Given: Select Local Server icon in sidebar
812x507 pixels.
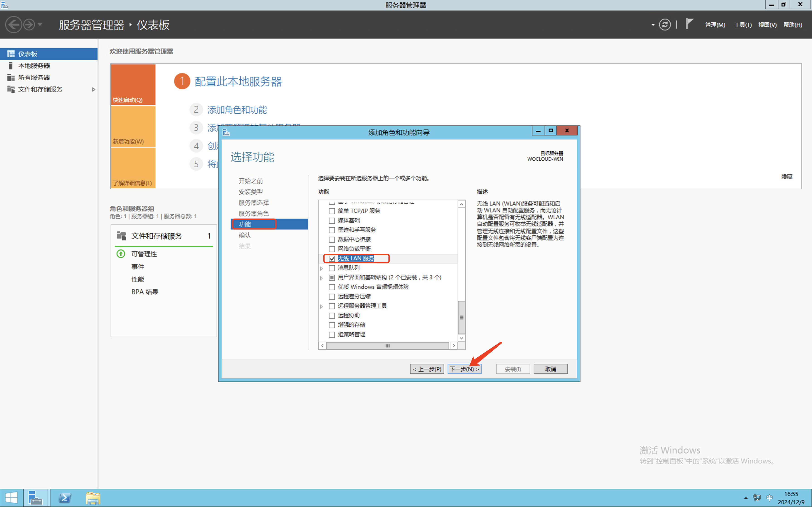Looking at the screenshot, I should [x=11, y=66].
